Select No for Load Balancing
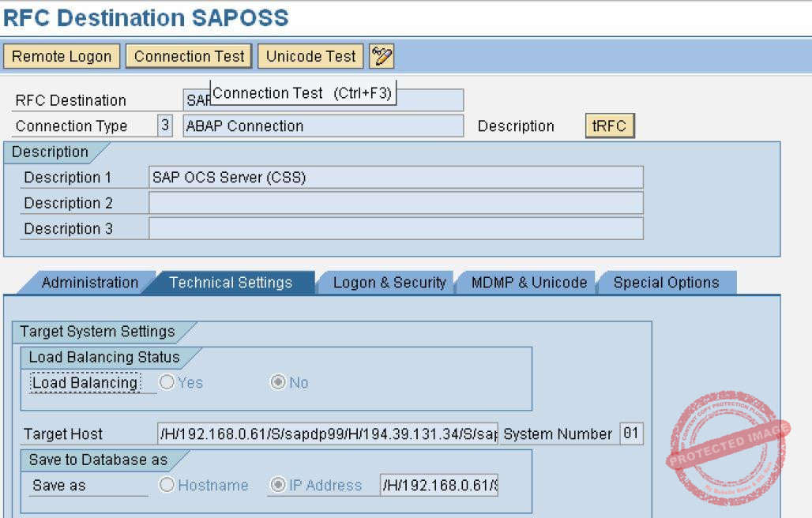Image resolution: width=812 pixels, height=518 pixels. pyautogui.click(x=276, y=382)
